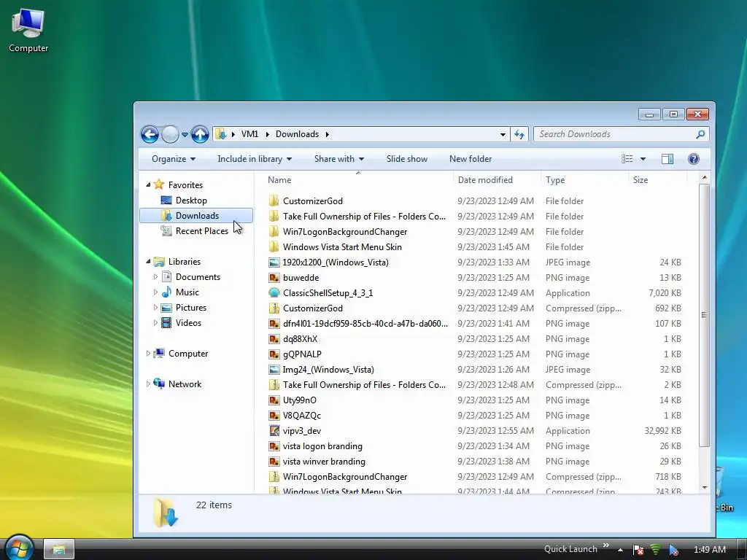Select the Win7LogonBackgroundChanger zipped file
747x560 pixels.
click(x=345, y=477)
